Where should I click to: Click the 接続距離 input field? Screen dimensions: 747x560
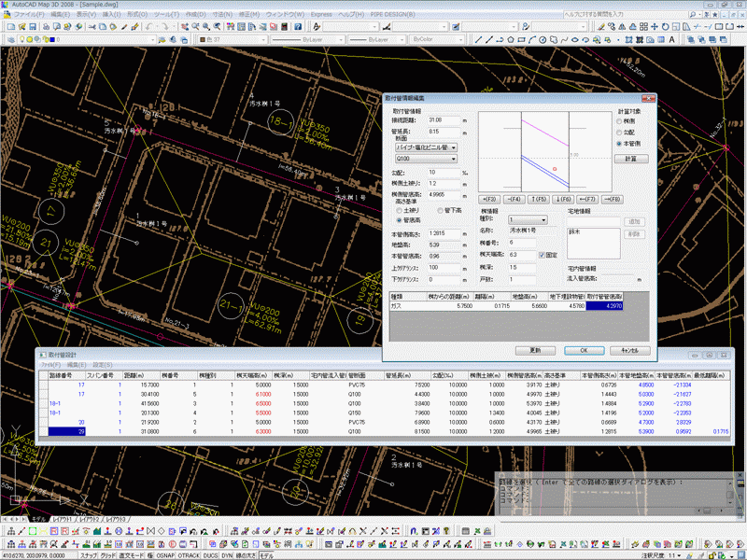pos(444,120)
